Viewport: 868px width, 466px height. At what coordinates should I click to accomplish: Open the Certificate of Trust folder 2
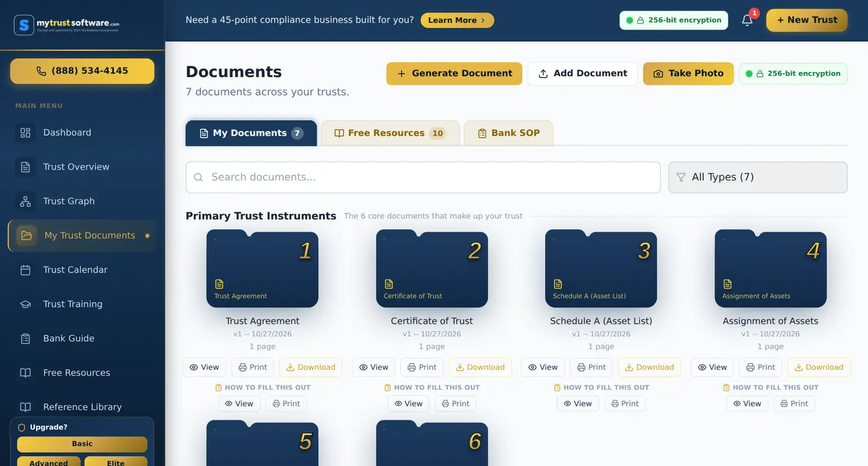coord(432,269)
